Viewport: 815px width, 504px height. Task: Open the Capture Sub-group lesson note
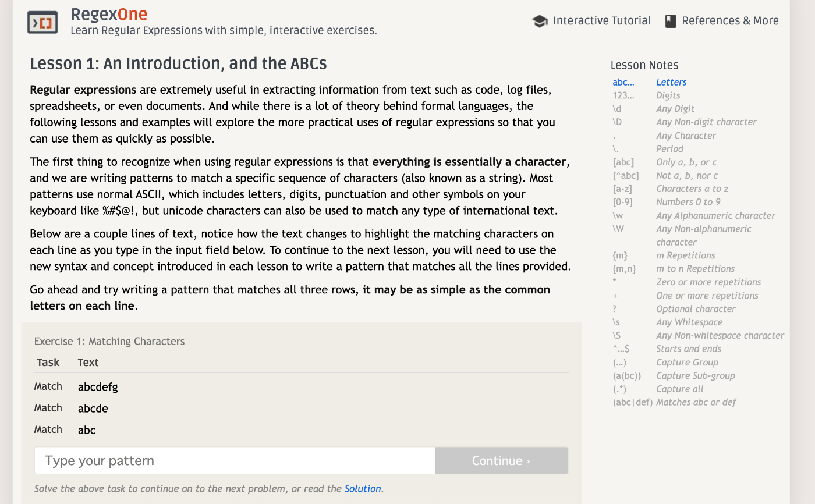click(696, 376)
